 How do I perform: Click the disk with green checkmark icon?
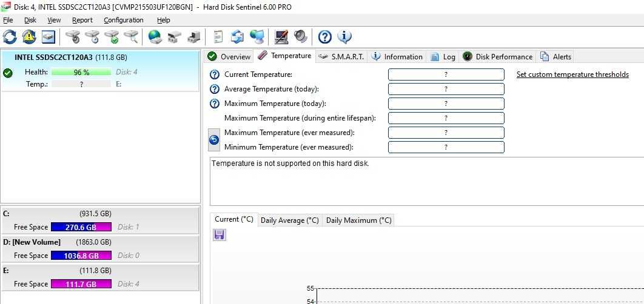point(112,37)
